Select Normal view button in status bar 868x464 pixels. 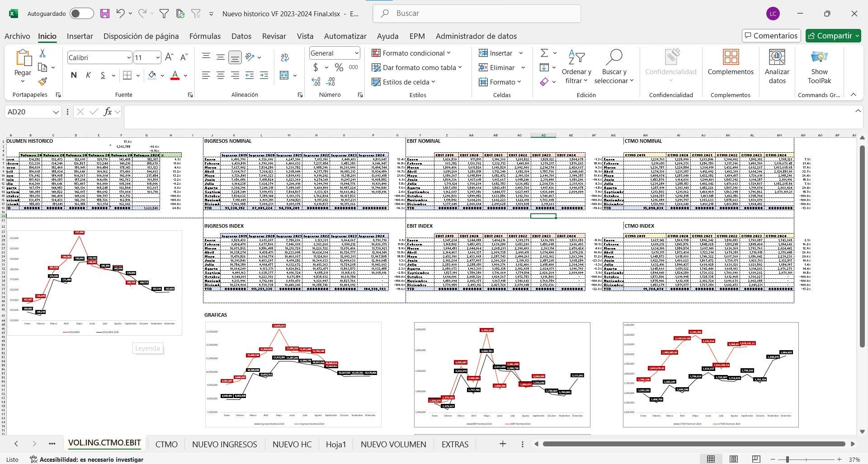tap(711, 459)
